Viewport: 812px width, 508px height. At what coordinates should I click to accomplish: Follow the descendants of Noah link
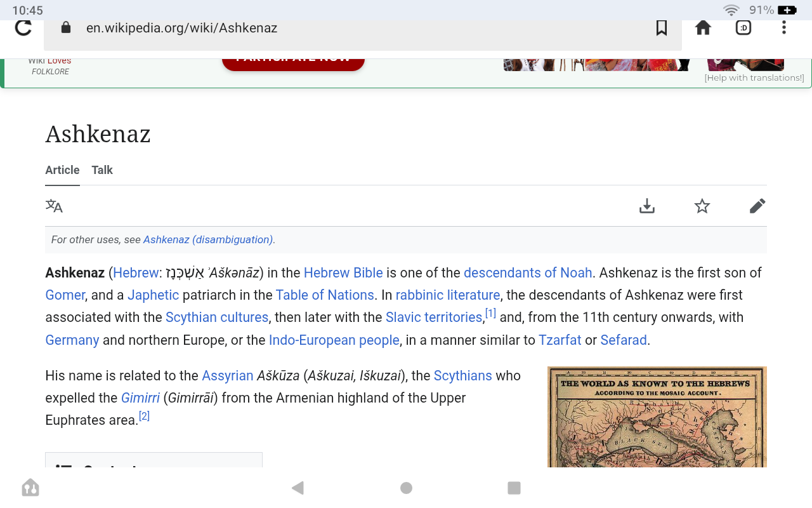tap(527, 273)
